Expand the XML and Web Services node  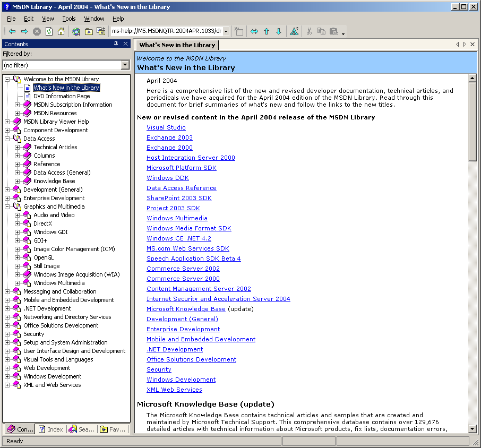pyautogui.click(x=7, y=385)
